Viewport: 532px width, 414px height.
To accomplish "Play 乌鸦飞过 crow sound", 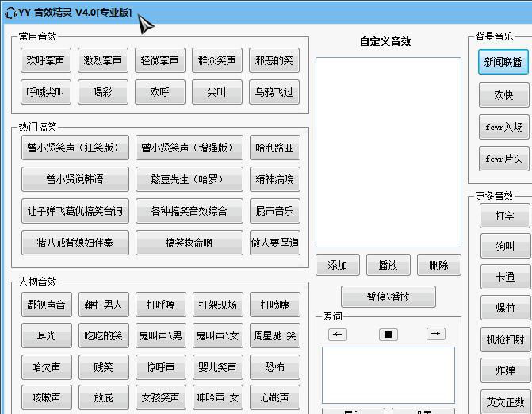I will coord(274,92).
